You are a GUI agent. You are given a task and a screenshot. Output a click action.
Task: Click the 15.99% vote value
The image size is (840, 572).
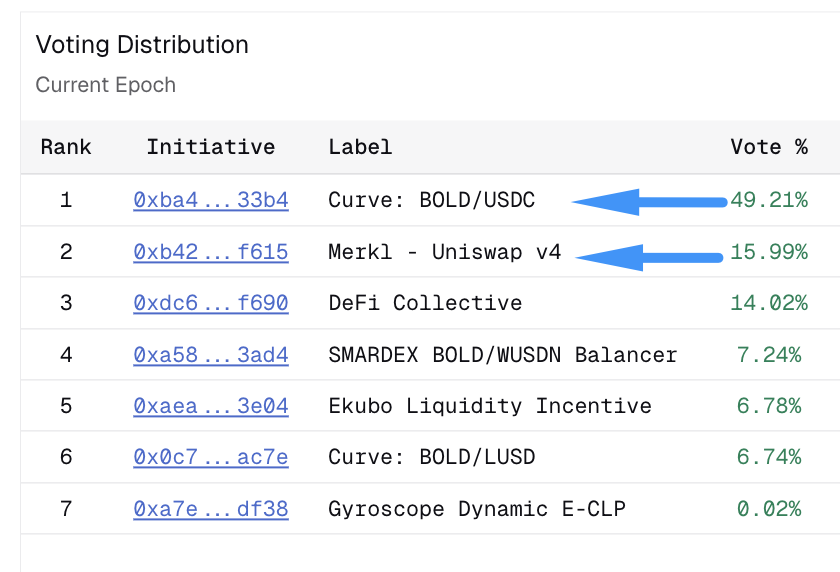pyautogui.click(x=769, y=252)
